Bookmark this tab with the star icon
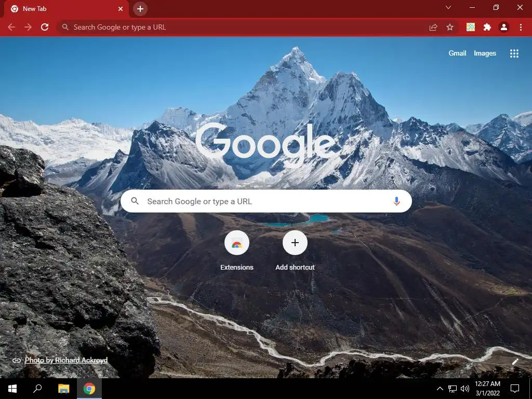 (x=450, y=27)
